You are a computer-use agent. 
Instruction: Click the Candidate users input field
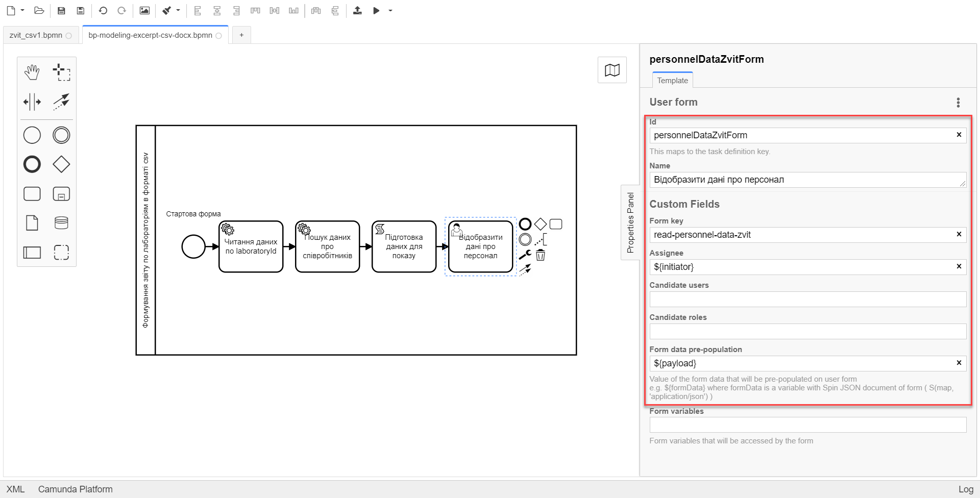(808, 299)
